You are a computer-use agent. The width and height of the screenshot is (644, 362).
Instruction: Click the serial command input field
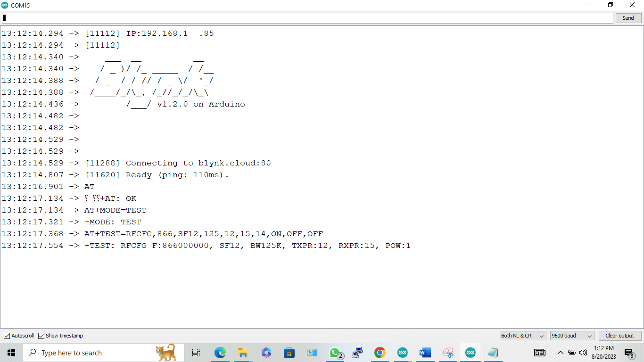point(307,18)
